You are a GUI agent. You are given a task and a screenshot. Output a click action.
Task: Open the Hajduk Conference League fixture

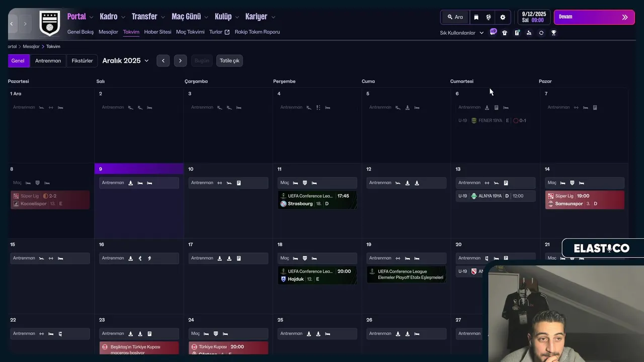pos(317,275)
